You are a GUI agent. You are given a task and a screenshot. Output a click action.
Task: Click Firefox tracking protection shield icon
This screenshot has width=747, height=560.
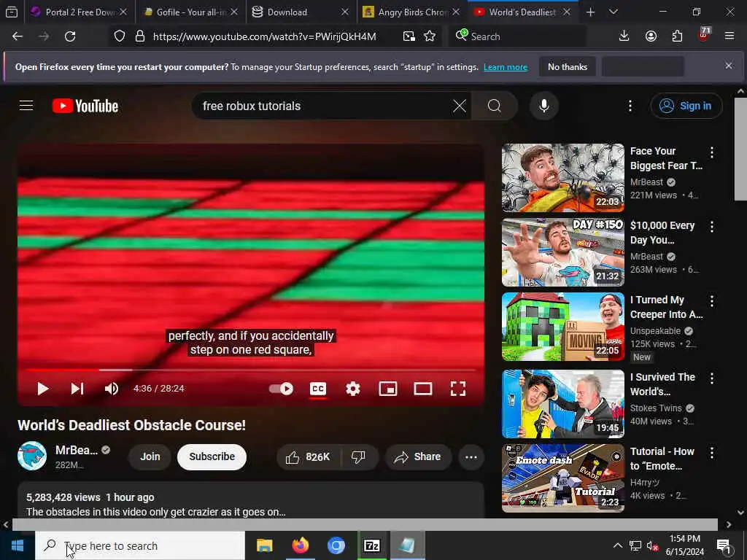(x=120, y=36)
